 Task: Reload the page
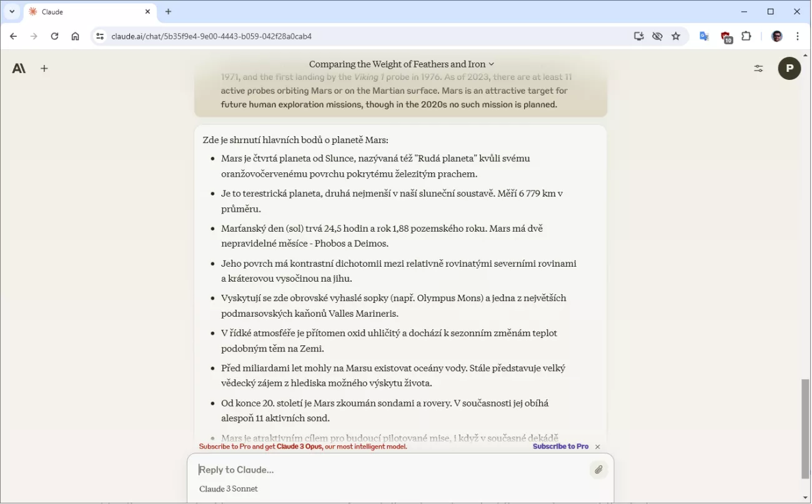click(x=54, y=36)
